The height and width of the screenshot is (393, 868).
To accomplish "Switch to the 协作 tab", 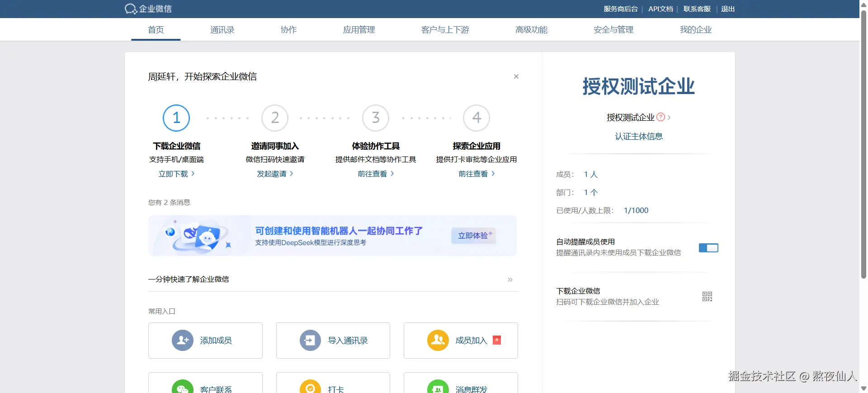I will tap(288, 30).
